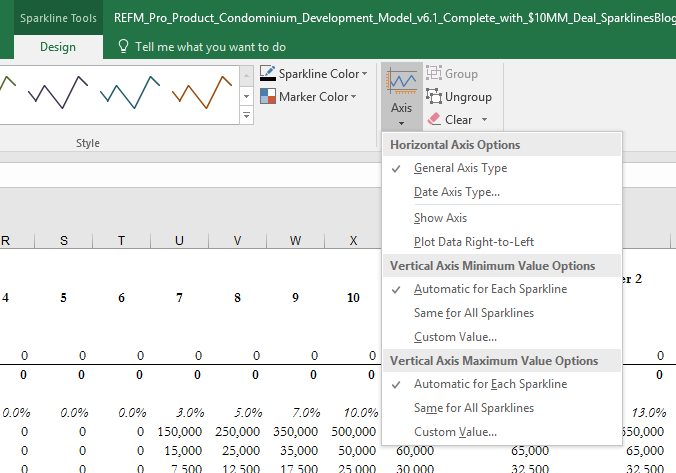Click Tell me what you want to do
Image resolution: width=676 pixels, height=473 pixels.
coord(210,47)
